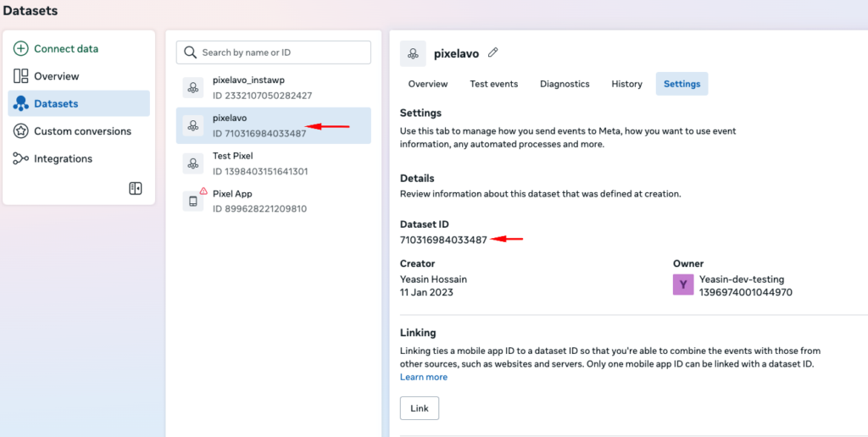The width and height of the screenshot is (868, 437).
Task: Switch to the History tab
Action: pos(626,84)
